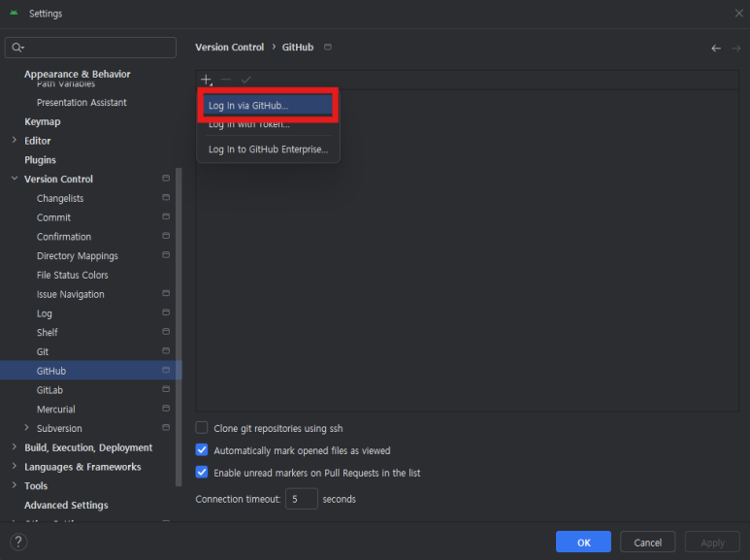Viewport: 750px width, 560px height.
Task: Click project-level icon next to GitHub breadcrumb
Action: (328, 47)
